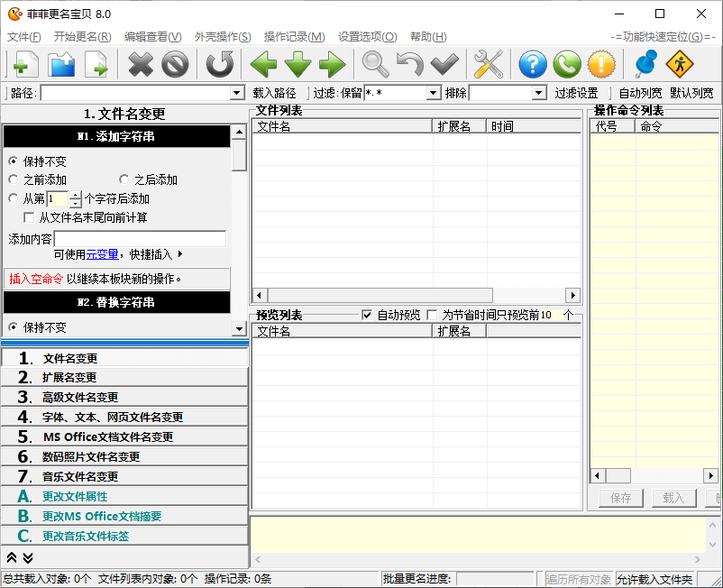Click the 元变里 hyperlink

(x=102, y=254)
